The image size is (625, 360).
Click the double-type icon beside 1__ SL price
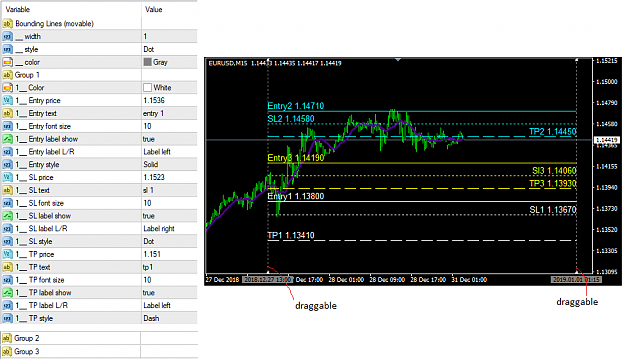(8, 177)
